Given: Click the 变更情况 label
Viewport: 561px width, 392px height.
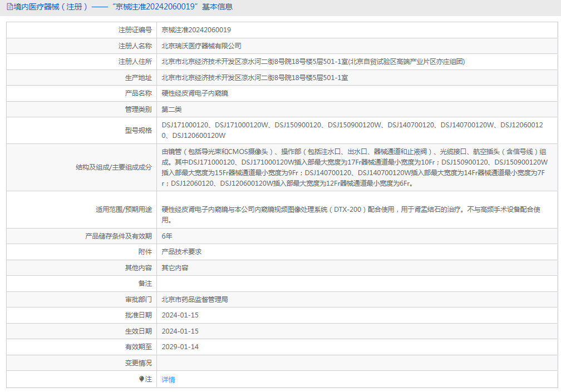Looking at the screenshot, I should [x=138, y=363].
